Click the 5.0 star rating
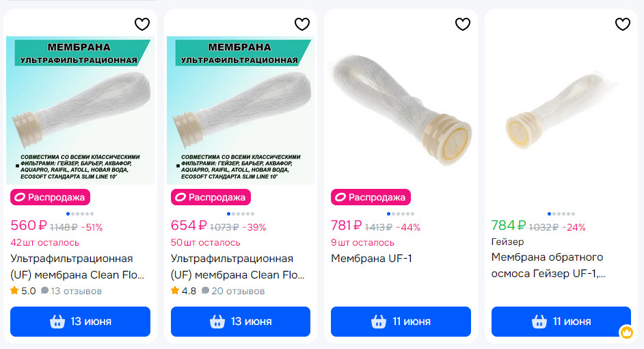Screen dimensions: 644x349 click(23, 292)
